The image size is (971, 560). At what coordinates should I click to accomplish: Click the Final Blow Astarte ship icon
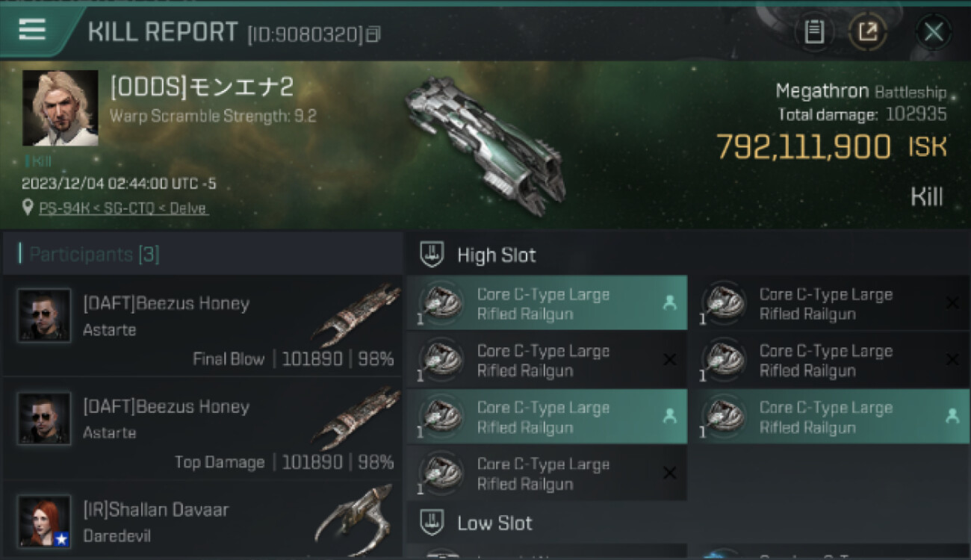(357, 314)
